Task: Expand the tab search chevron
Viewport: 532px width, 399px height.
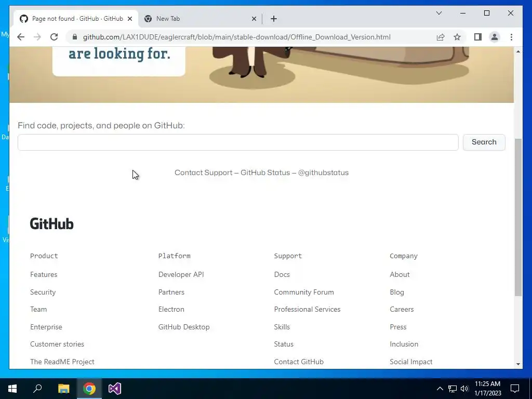Action: (x=438, y=13)
